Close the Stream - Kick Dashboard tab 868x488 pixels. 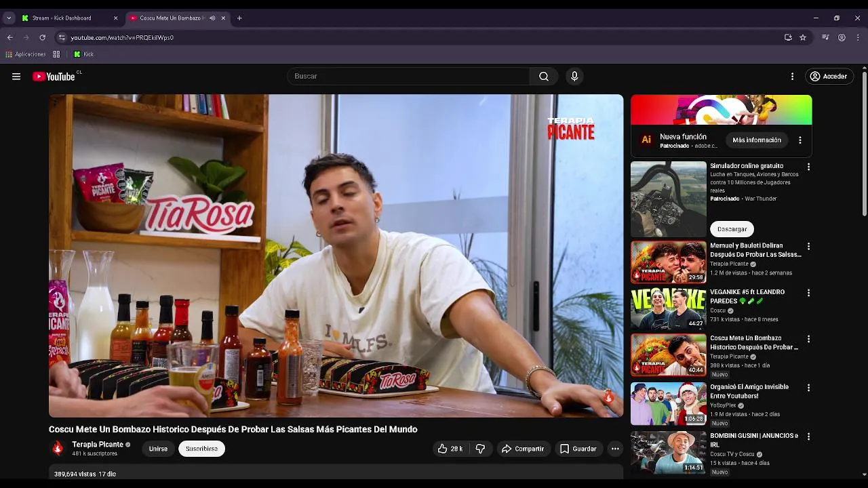(x=115, y=18)
